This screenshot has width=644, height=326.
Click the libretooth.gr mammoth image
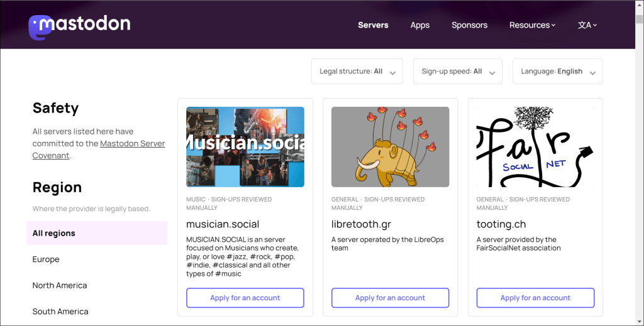click(390, 147)
